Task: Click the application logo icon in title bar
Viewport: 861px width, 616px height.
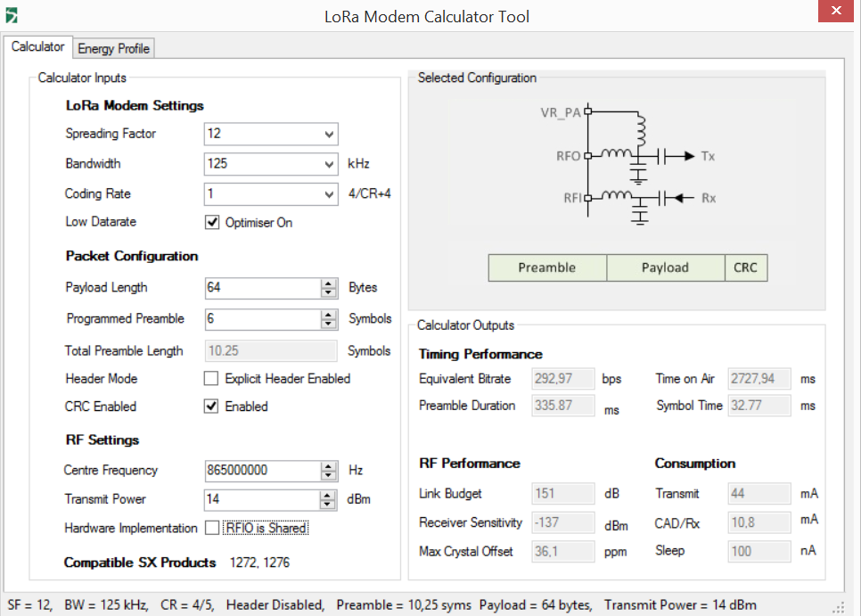Action: click(12, 15)
